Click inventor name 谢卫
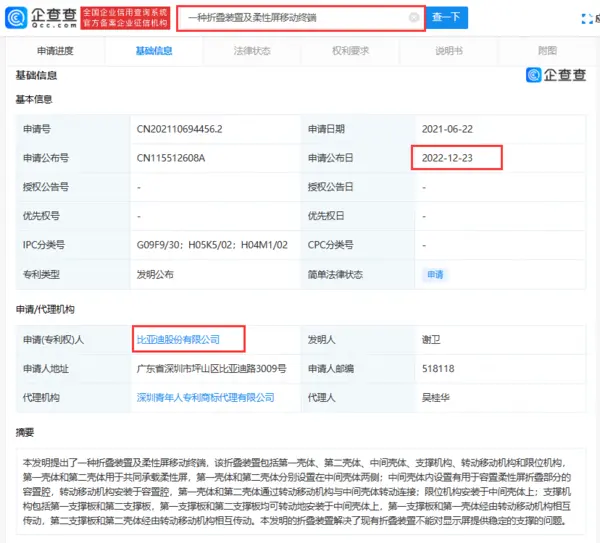Screen dimensions: 600x543 [x=431, y=339]
